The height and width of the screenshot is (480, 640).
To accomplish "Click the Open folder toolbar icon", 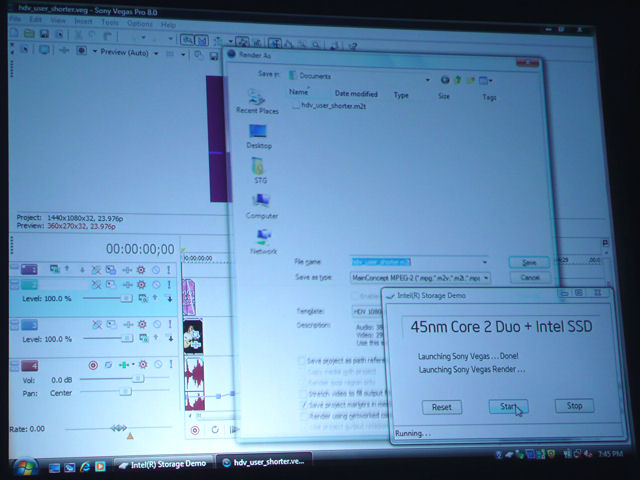I will point(29,34).
